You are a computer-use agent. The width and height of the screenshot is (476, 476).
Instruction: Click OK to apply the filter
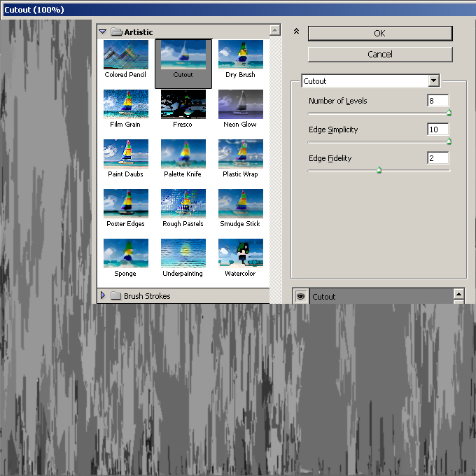[379, 34]
